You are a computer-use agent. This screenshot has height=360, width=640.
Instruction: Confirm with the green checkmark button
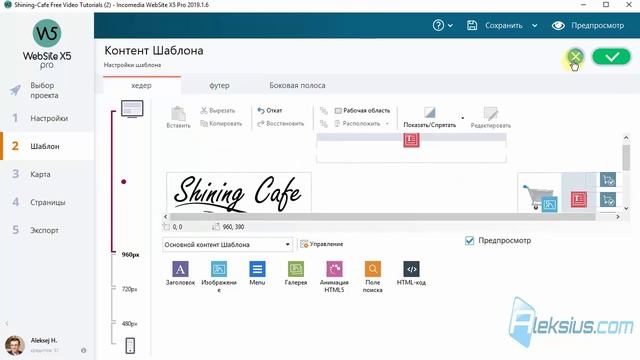[x=611, y=56]
